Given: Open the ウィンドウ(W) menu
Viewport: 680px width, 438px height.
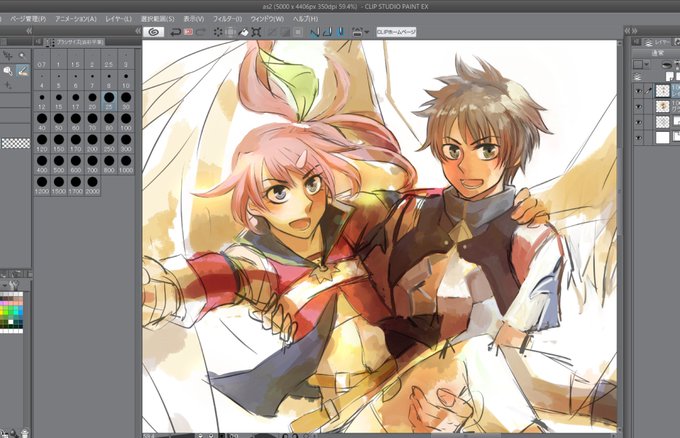Looking at the screenshot, I should [267, 19].
